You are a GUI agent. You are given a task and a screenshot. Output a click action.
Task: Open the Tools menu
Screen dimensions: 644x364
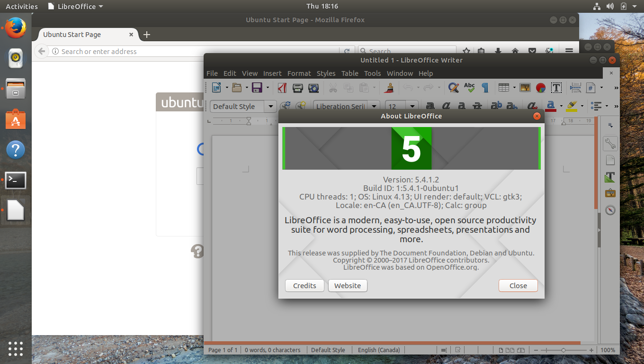372,73
